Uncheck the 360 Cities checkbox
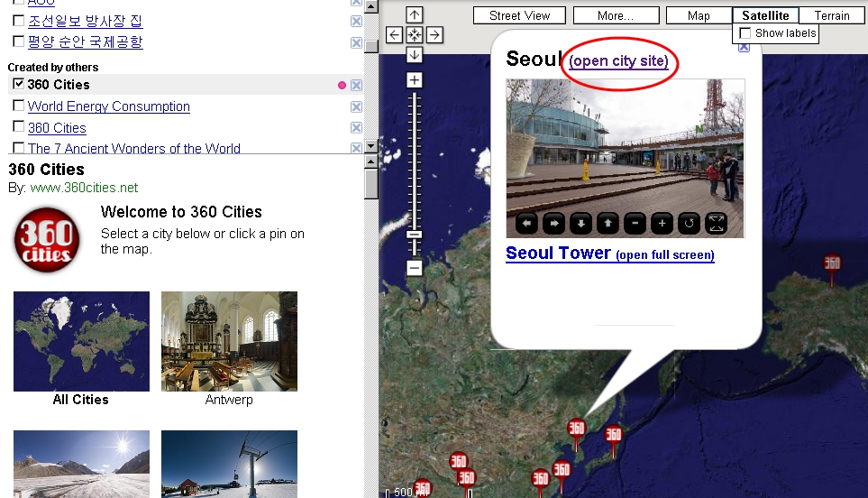 tap(18, 84)
